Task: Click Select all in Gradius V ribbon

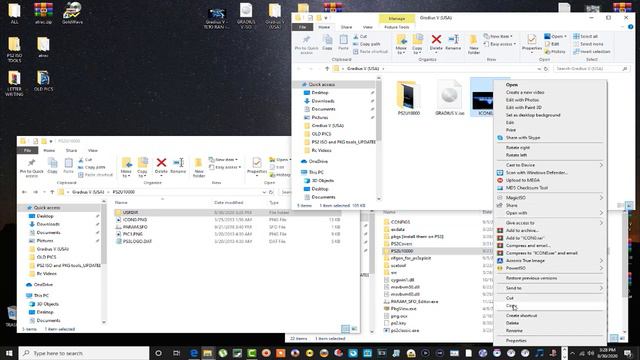Action: coord(585,36)
